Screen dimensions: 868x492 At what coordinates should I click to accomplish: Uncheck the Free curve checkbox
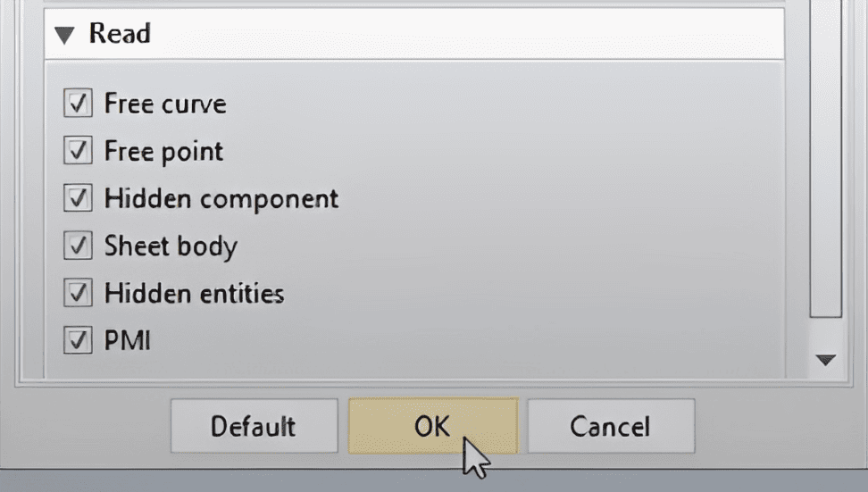[x=78, y=104]
